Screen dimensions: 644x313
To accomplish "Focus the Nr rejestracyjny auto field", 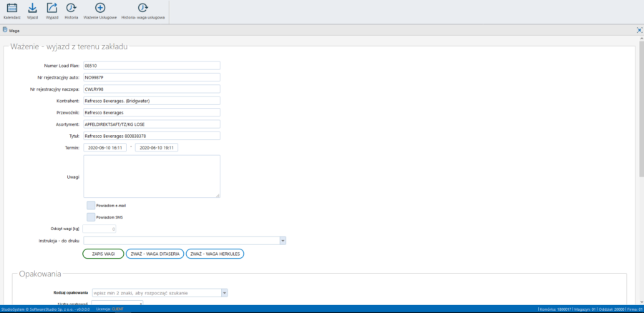I will tap(152, 77).
